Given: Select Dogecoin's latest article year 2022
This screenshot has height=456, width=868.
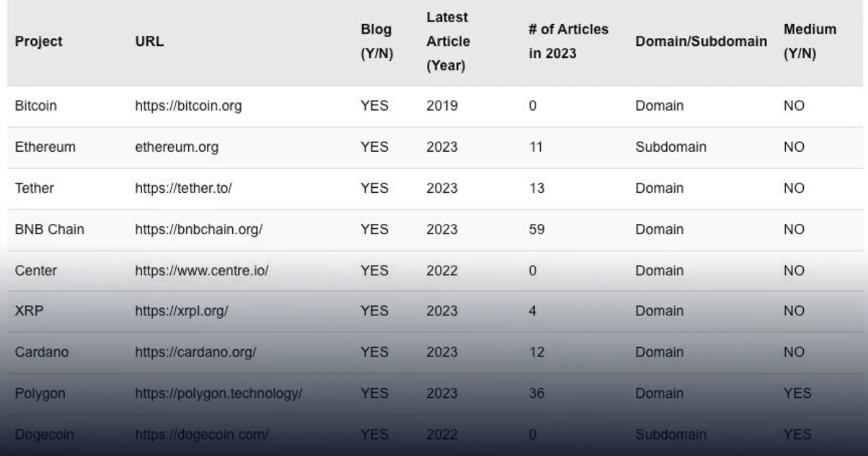Looking at the screenshot, I should (442, 434).
